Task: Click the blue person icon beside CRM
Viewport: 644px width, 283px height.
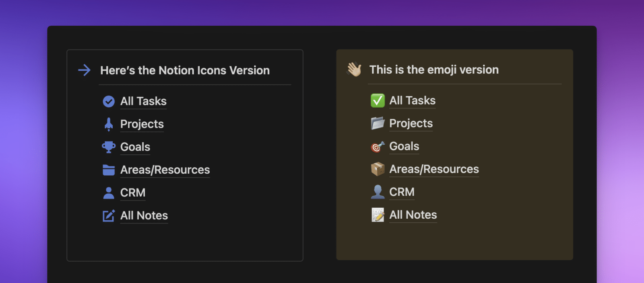Action: click(109, 193)
